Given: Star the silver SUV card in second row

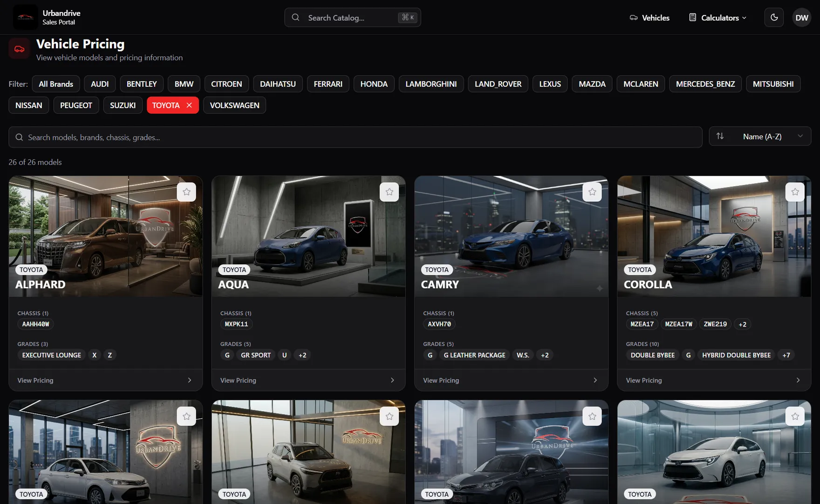Looking at the screenshot, I should click(x=389, y=416).
